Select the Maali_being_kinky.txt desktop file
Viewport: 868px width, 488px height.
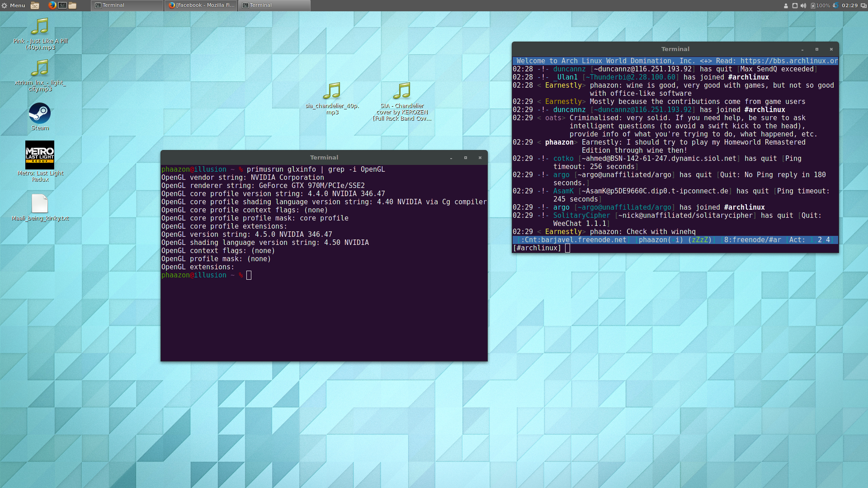[40, 204]
